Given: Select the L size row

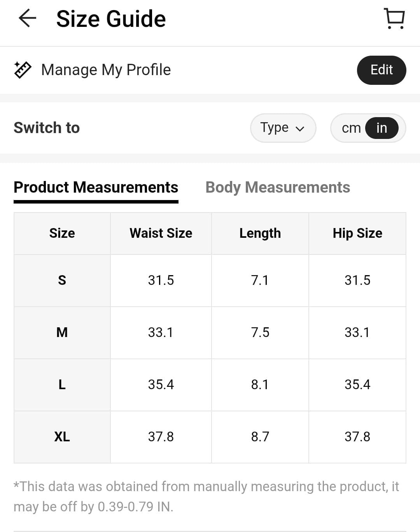Looking at the screenshot, I should tap(62, 385).
